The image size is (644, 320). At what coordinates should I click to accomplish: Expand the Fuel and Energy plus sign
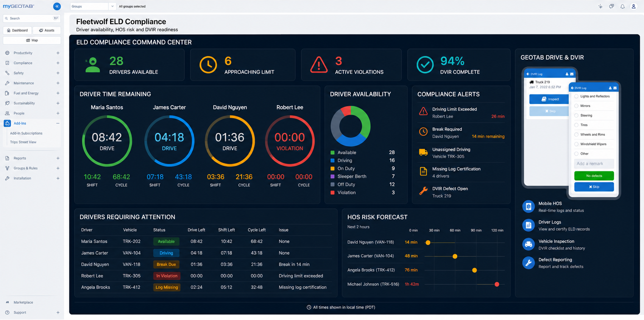(58, 93)
